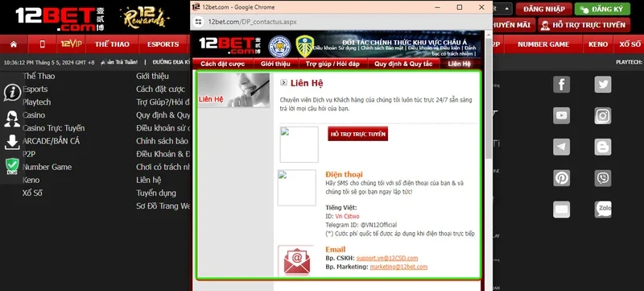
Task: Open Tuyển dụng footer link
Action: pyautogui.click(x=156, y=193)
